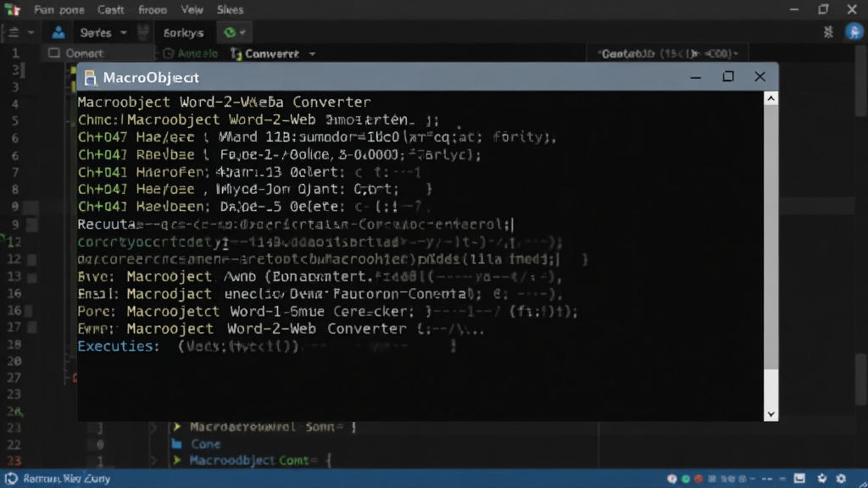This screenshot has height=488, width=868.
Task: Open the 'Sives' menu
Action: coord(230,10)
